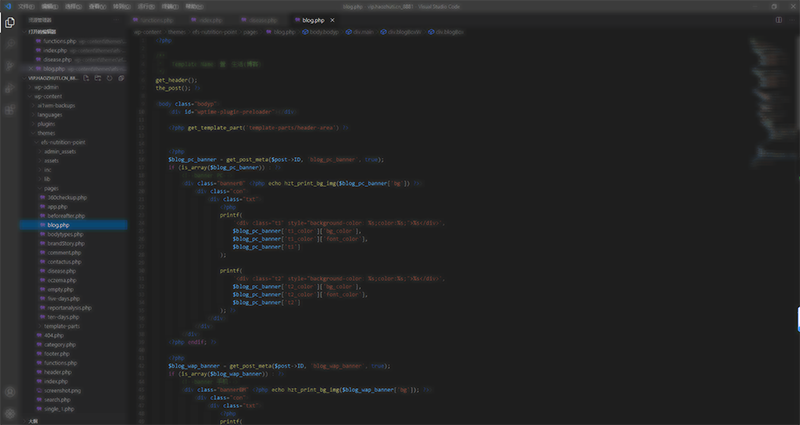
Task: Open contactus.php in file tree
Action: 64,262
